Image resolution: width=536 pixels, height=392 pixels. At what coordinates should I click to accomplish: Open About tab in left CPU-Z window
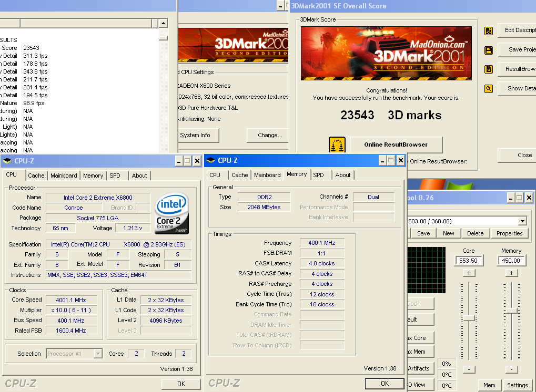point(139,176)
